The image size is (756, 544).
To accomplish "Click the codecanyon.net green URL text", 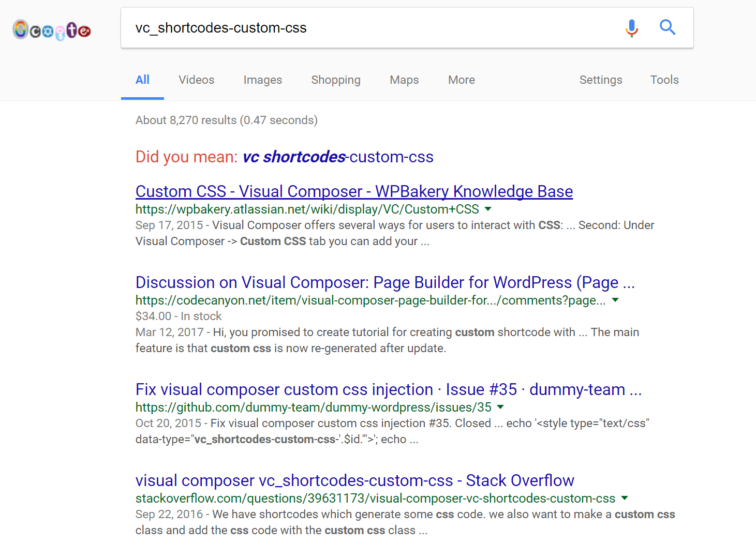I will click(370, 300).
